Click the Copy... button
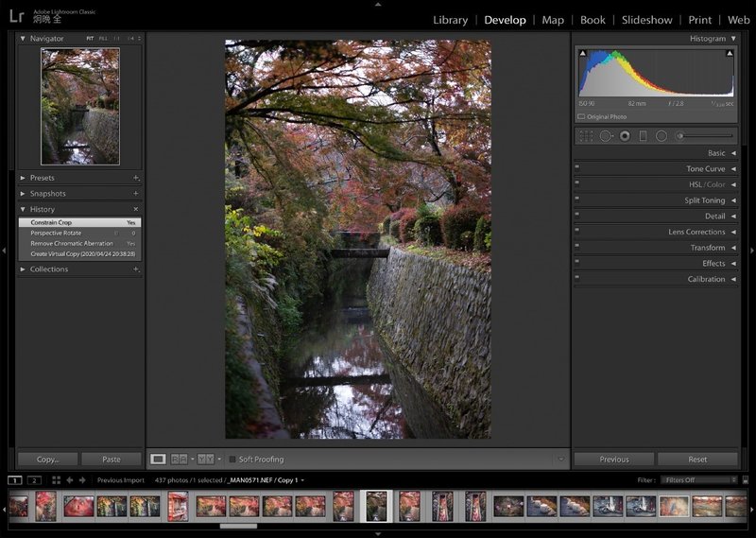 click(x=48, y=460)
